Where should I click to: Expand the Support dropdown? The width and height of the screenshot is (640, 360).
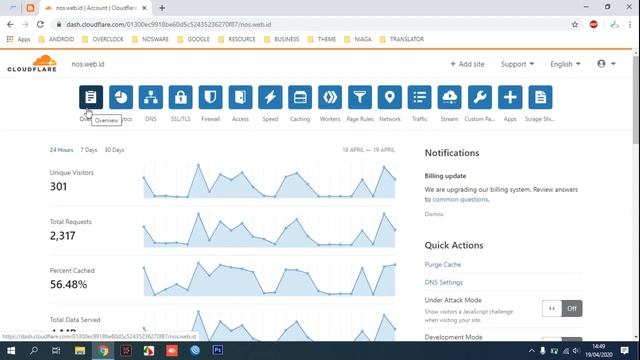(517, 64)
